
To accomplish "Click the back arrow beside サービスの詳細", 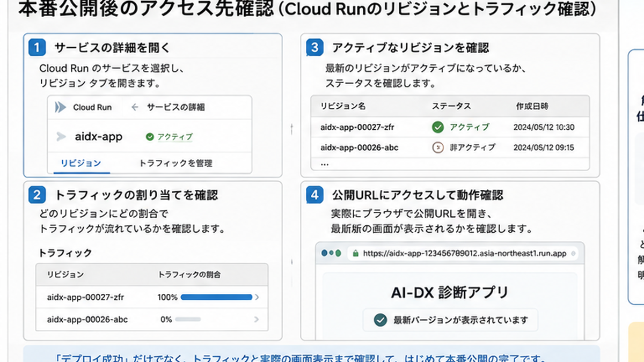I will pos(135,107).
